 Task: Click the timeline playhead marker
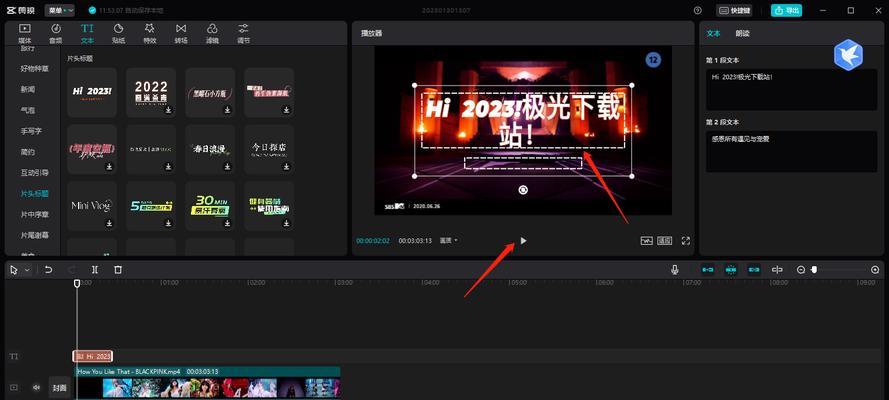77,283
